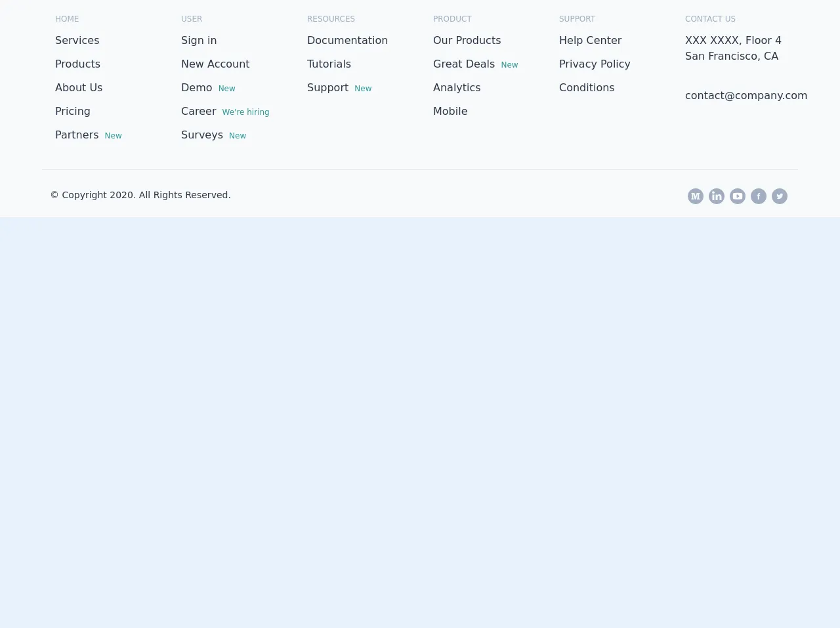Go to Tutorials under Resources
This screenshot has height=628, width=840.
point(329,64)
